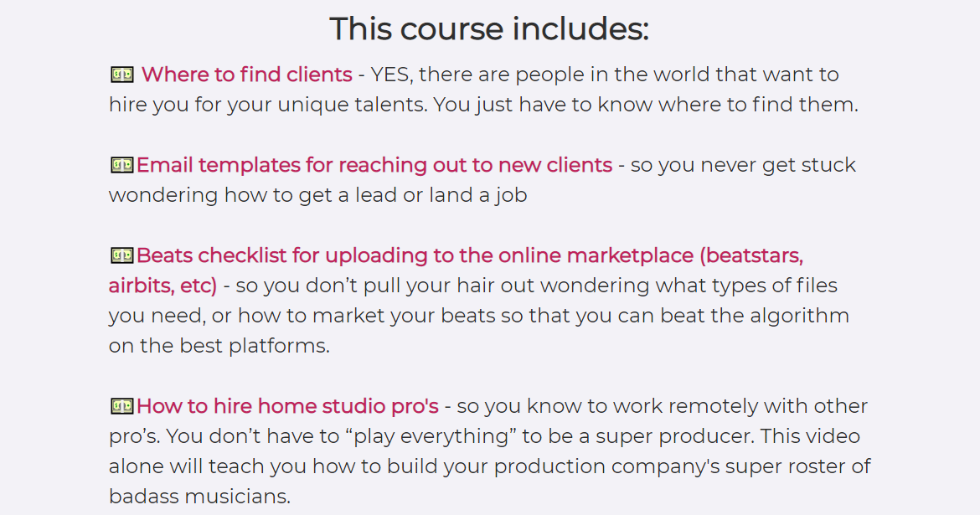Click the quoted 'play everything' phrase
The height and width of the screenshot is (515, 980).
click(431, 436)
